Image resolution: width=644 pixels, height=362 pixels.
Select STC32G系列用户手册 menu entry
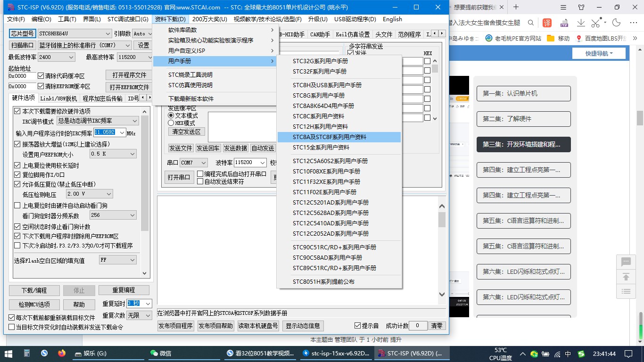(339, 61)
